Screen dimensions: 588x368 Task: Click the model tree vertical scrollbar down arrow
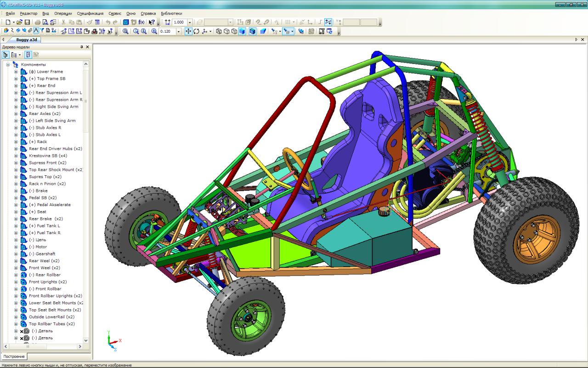(86, 340)
